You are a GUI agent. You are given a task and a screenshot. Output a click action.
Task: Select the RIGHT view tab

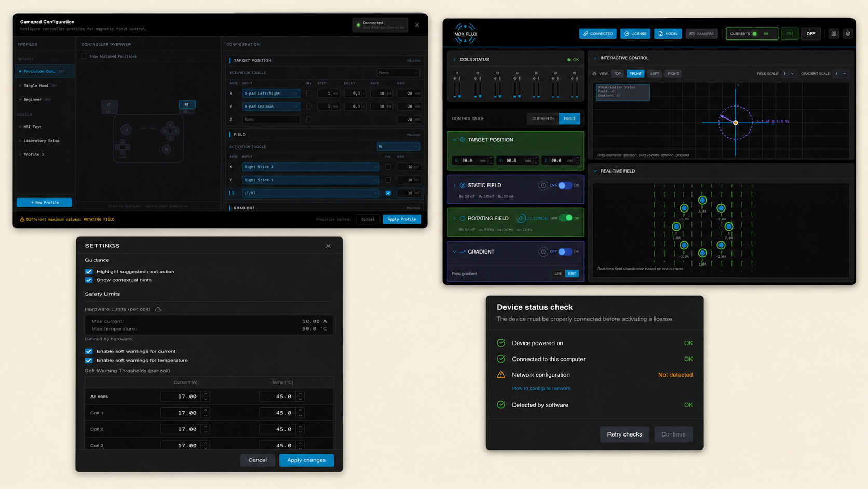tap(673, 74)
